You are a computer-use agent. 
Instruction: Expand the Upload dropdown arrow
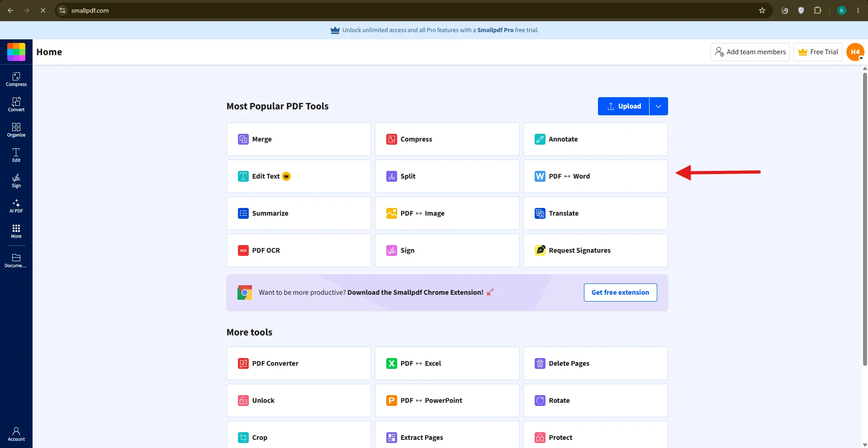pos(659,106)
